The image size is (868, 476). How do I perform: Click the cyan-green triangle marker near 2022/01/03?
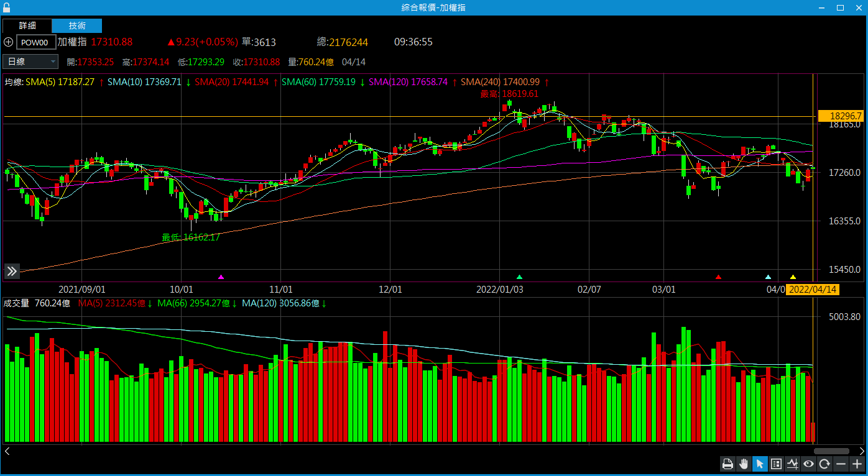pos(520,277)
